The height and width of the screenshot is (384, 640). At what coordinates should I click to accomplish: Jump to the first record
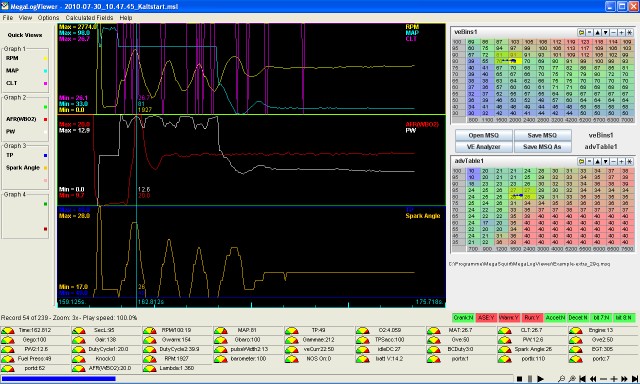click(x=582, y=379)
